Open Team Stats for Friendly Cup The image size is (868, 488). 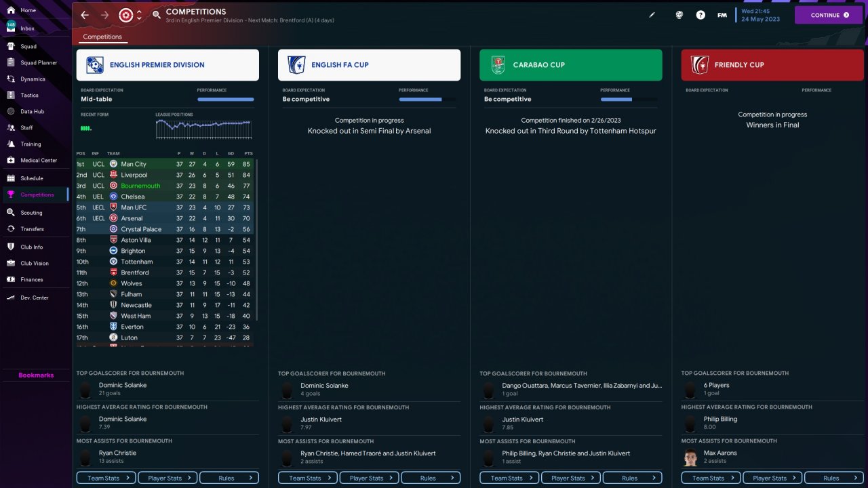[711, 478]
